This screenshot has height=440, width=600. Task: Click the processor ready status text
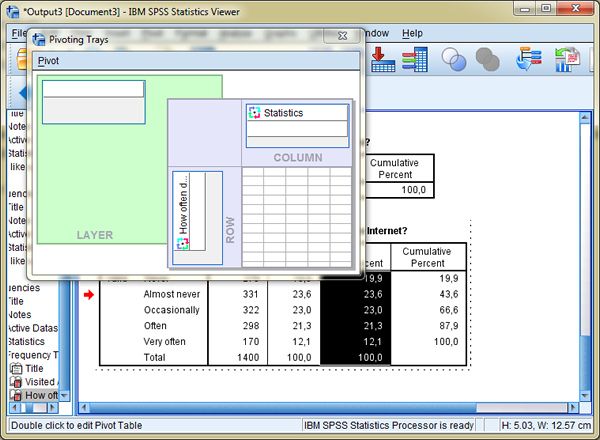pyautogui.click(x=388, y=425)
